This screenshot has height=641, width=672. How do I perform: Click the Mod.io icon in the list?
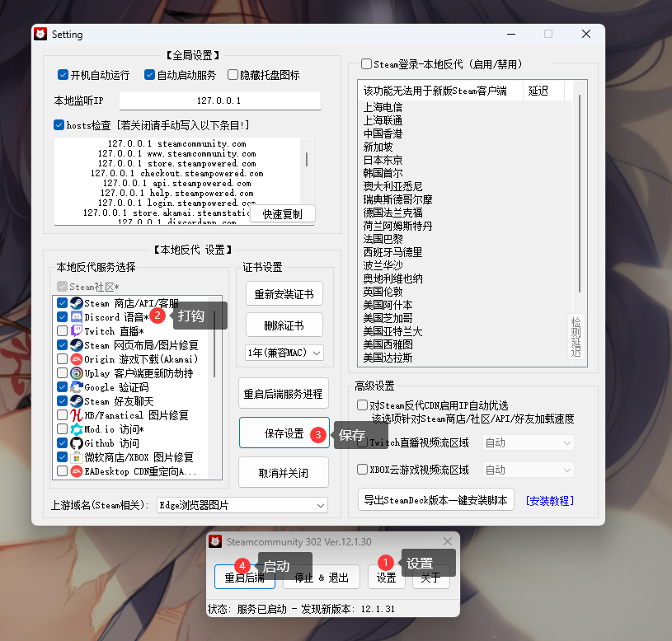pyautogui.click(x=74, y=428)
